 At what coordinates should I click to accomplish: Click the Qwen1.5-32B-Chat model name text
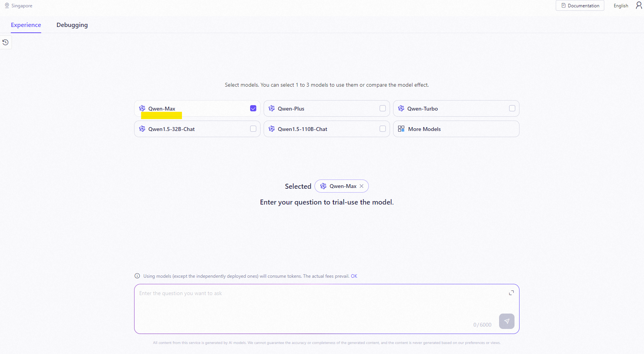pyautogui.click(x=172, y=129)
